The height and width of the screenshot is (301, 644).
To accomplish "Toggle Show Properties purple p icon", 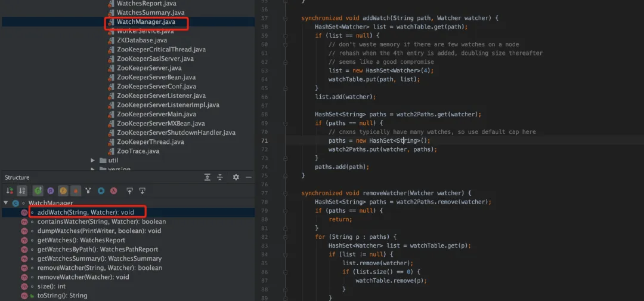I will tap(51, 191).
